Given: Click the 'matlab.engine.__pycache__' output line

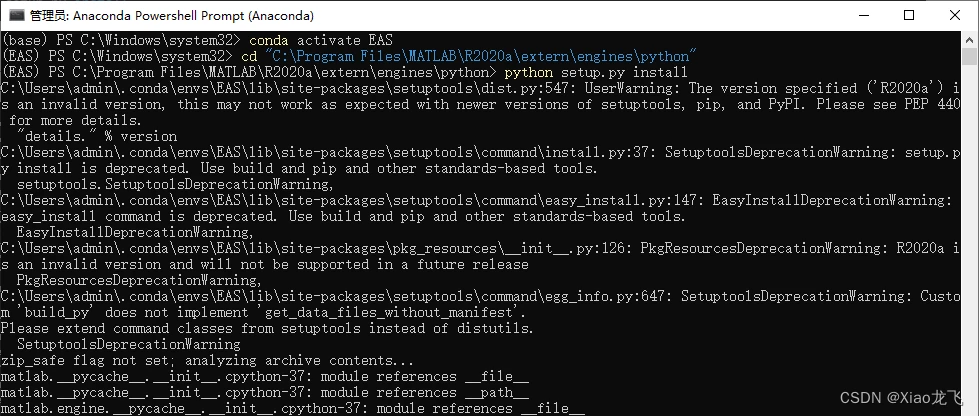Looking at the screenshot, I should pyautogui.click(x=293, y=409).
